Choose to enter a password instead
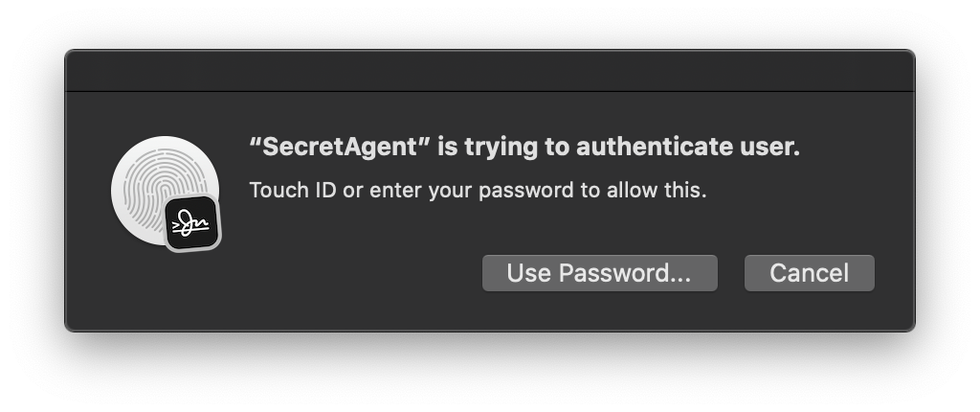This screenshot has height=412, width=980. pyautogui.click(x=599, y=273)
